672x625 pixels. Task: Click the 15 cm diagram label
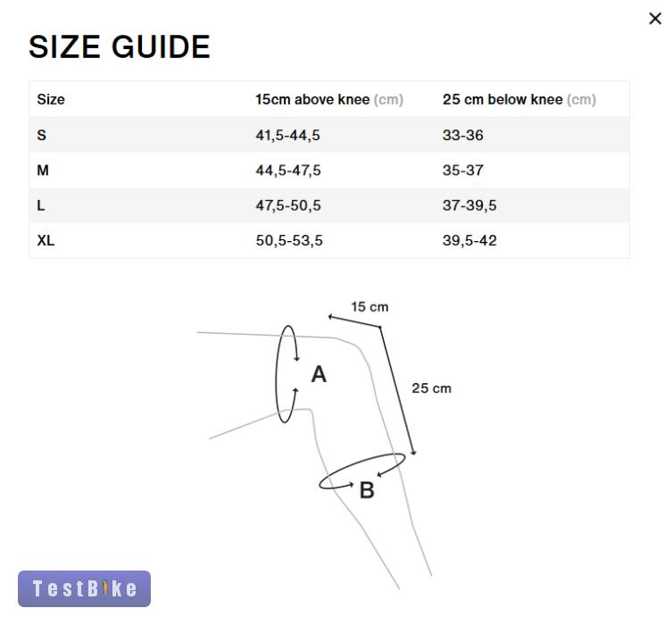(369, 307)
